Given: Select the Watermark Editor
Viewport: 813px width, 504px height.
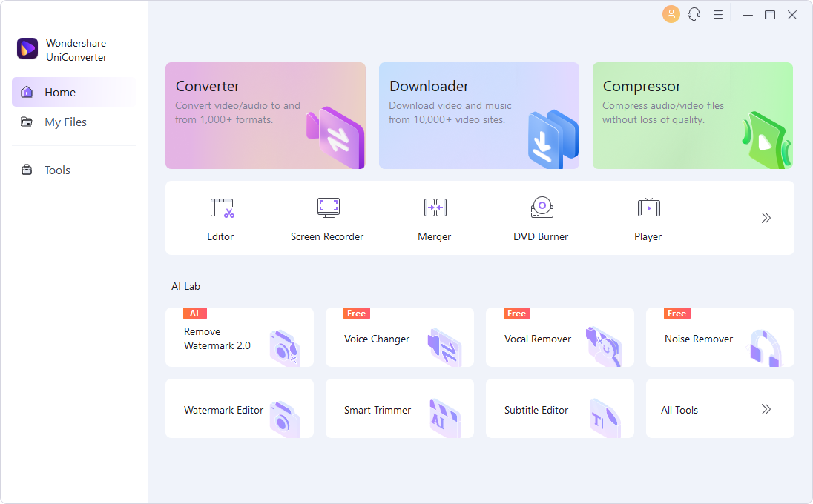Looking at the screenshot, I should point(239,408).
